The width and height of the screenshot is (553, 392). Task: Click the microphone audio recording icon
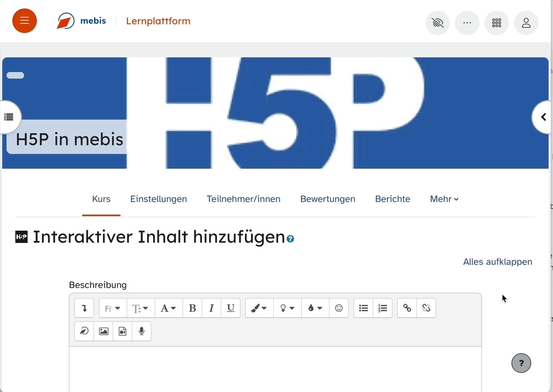142,331
